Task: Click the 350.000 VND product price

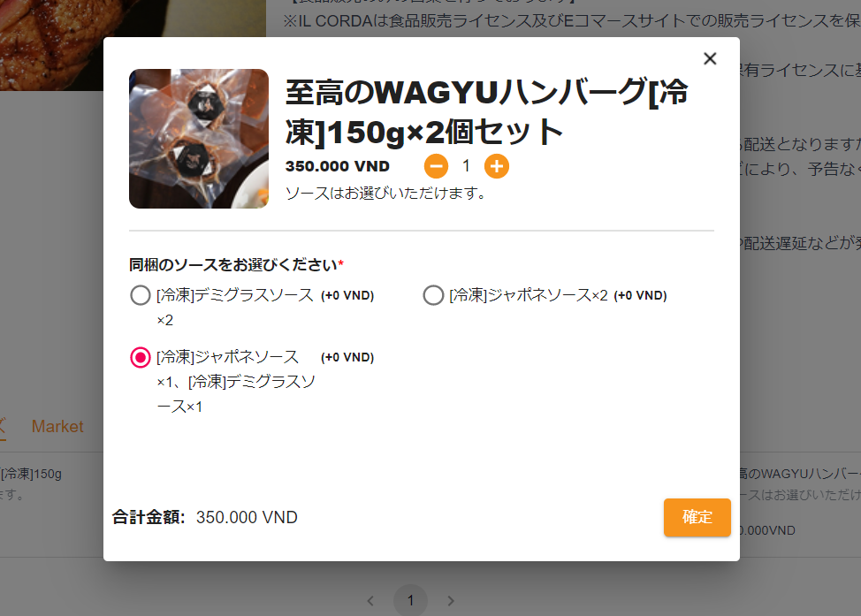Action: (337, 166)
